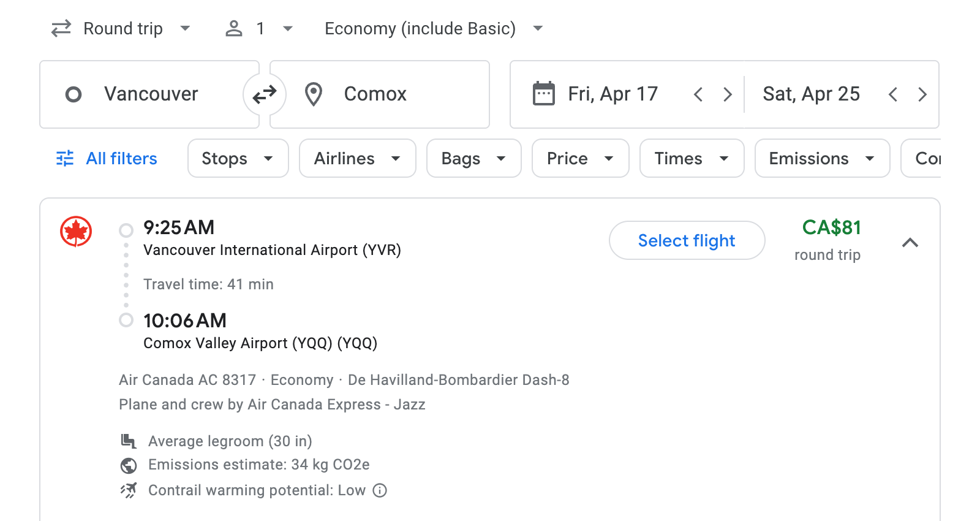Screen dimensions: 980x521
Task: Open the Times filter menu
Action: (692, 158)
